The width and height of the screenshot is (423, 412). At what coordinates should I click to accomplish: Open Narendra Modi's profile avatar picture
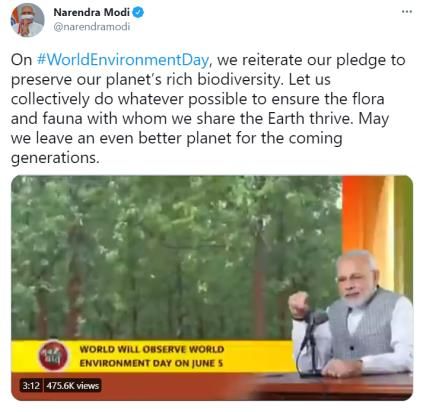click(27, 19)
